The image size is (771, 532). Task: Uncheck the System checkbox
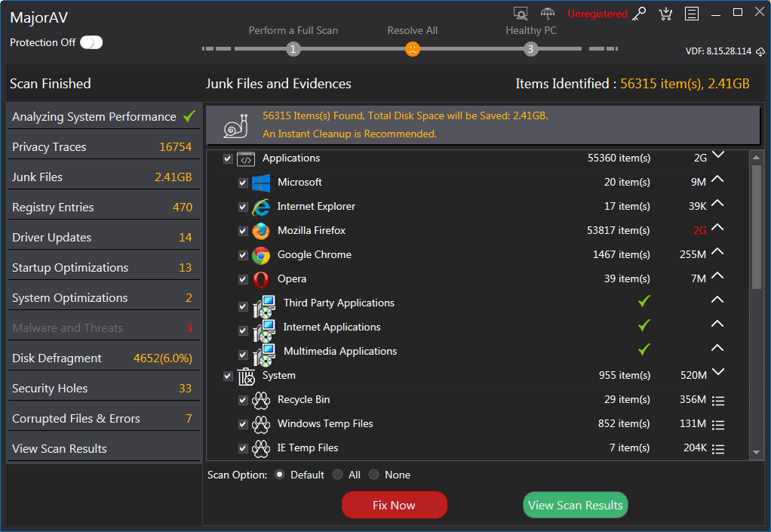point(228,376)
